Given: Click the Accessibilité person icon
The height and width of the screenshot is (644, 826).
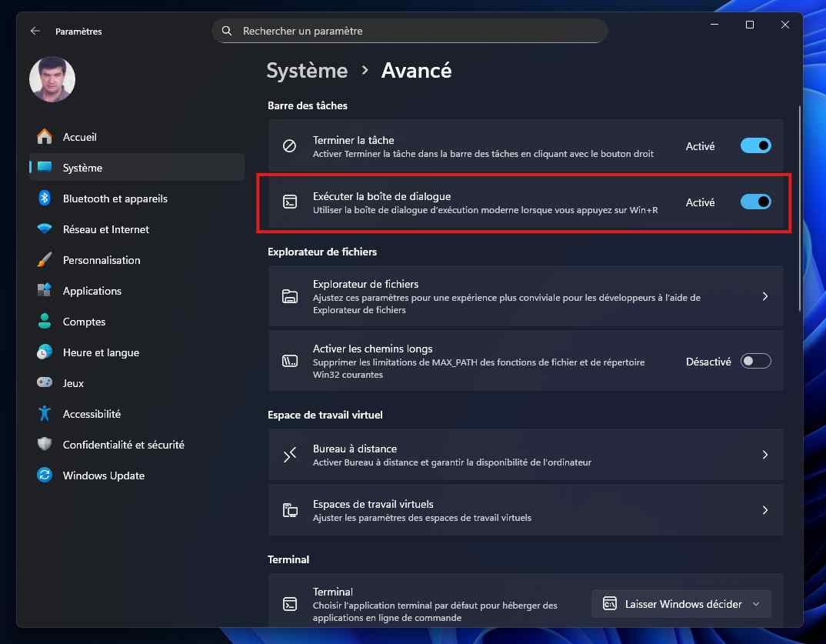Looking at the screenshot, I should click(x=45, y=414).
